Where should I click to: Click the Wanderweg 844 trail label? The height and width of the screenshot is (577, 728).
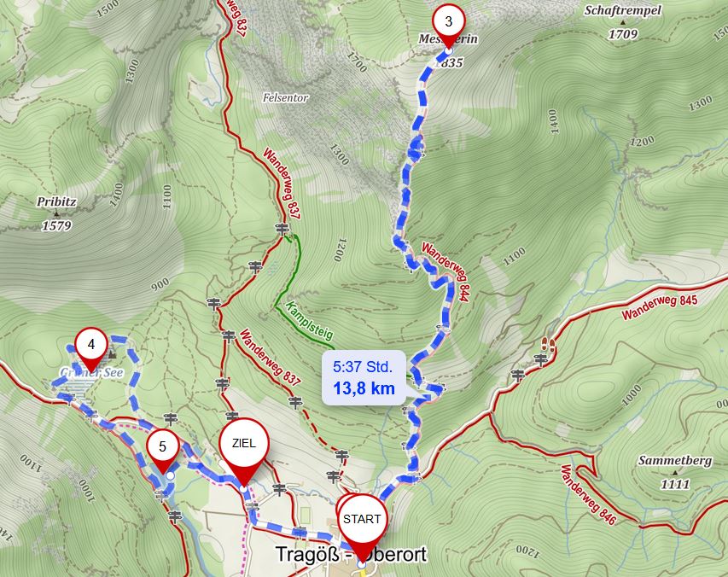444,272
